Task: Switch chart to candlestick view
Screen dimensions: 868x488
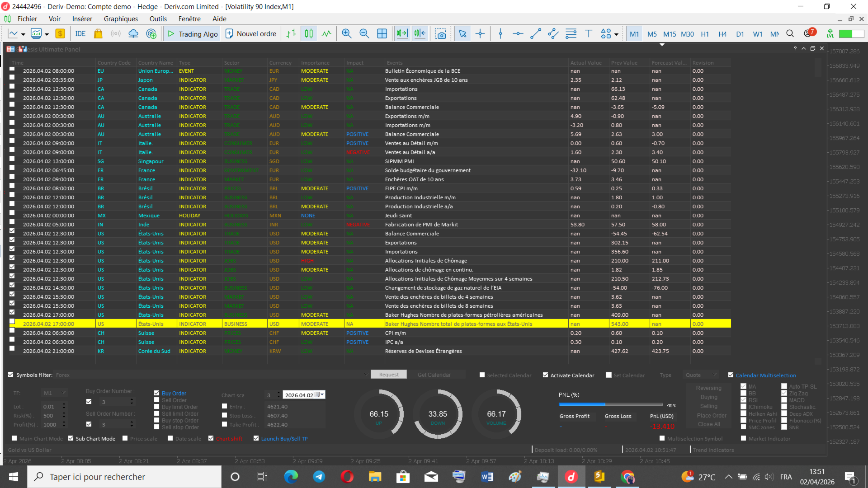Action: tap(309, 34)
